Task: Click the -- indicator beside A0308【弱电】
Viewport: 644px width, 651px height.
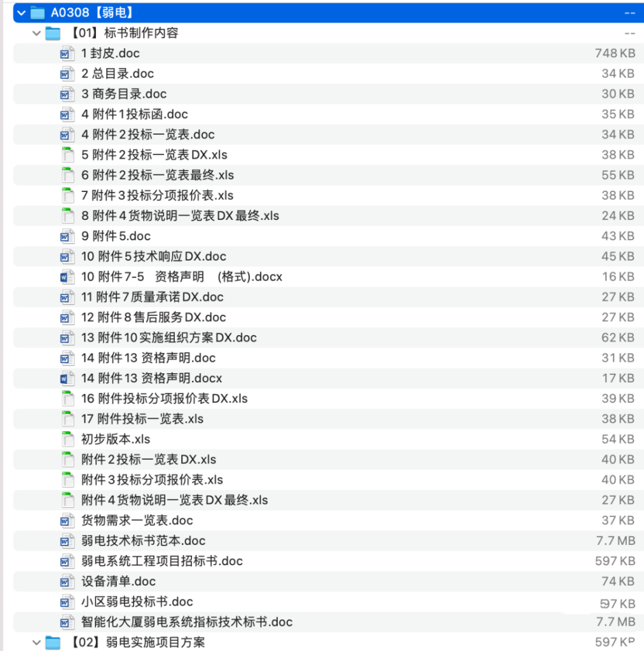Action: [629, 12]
